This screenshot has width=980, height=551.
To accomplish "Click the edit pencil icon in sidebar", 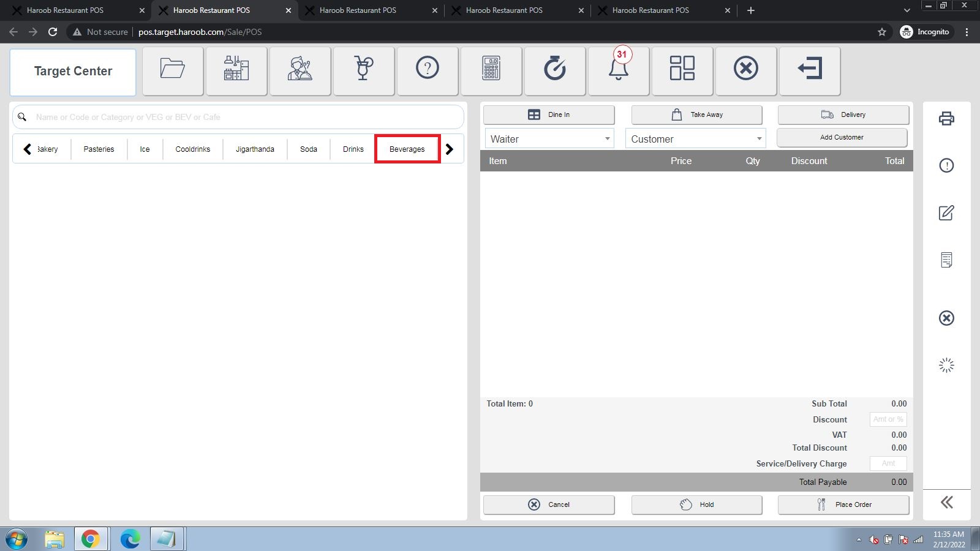I will (x=946, y=212).
